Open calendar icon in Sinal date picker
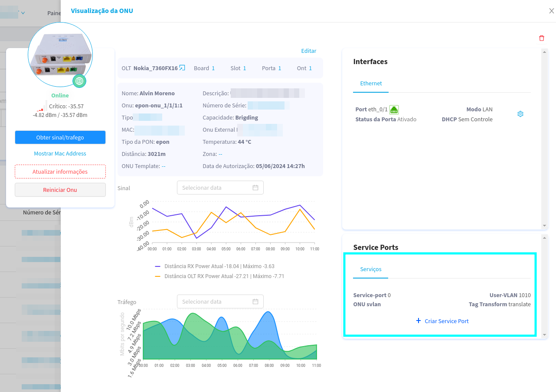Image resolution: width=556 pixels, height=392 pixels. (x=255, y=188)
